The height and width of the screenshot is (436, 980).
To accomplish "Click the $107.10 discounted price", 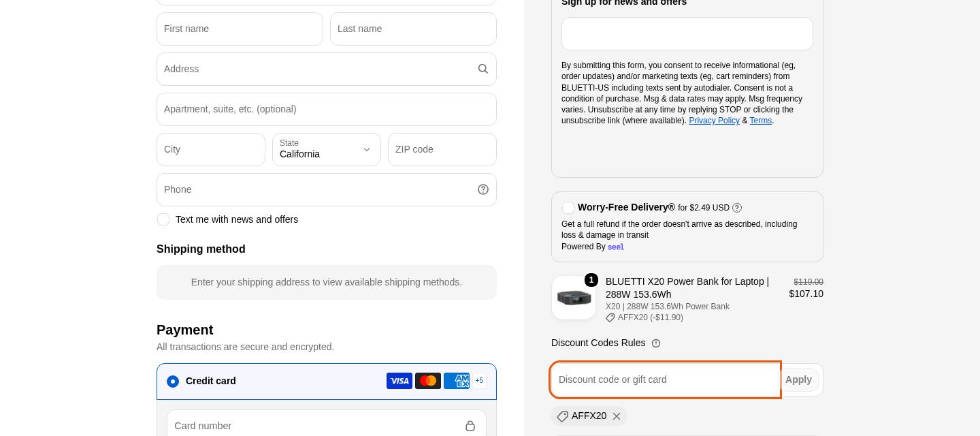I will point(806,294).
